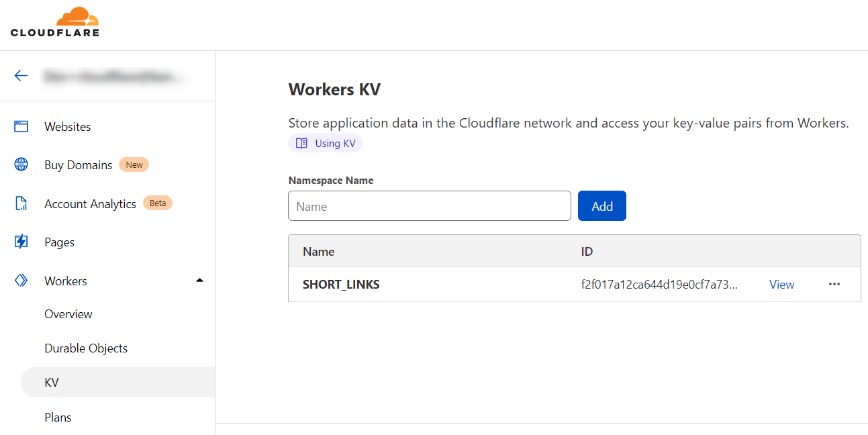Click the Pages lightning bolt icon
The height and width of the screenshot is (435, 868).
pyautogui.click(x=21, y=242)
